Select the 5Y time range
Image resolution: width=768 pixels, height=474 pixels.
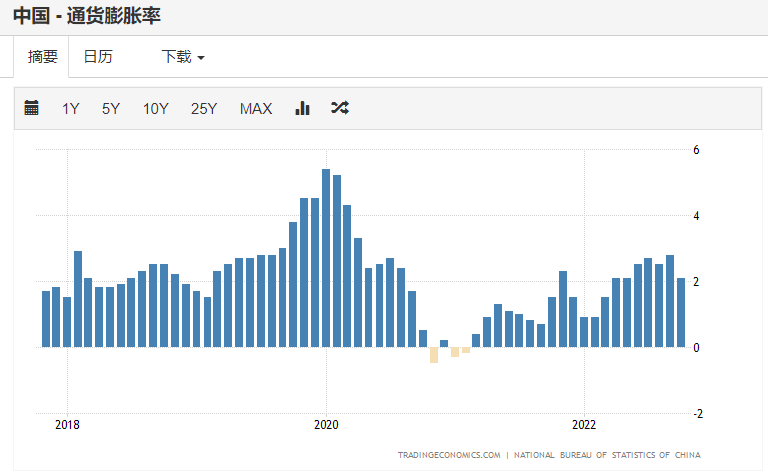click(110, 108)
